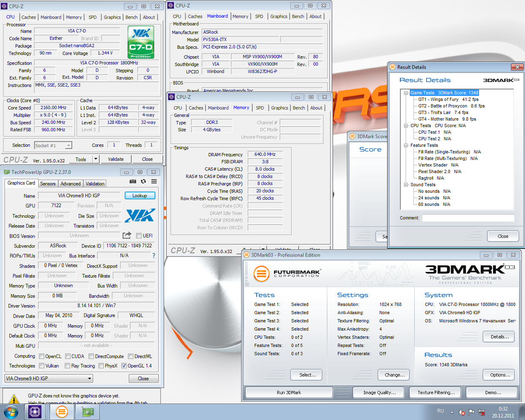Screen dimensions: 525x420
Task: Click the VIA logo in GPU-Z
Action: point(140,215)
